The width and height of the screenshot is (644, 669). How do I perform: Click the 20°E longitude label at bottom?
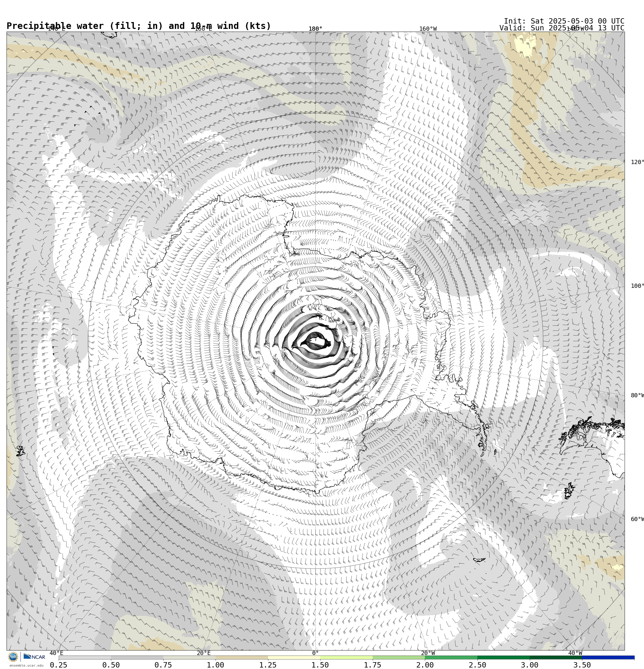click(x=203, y=653)
